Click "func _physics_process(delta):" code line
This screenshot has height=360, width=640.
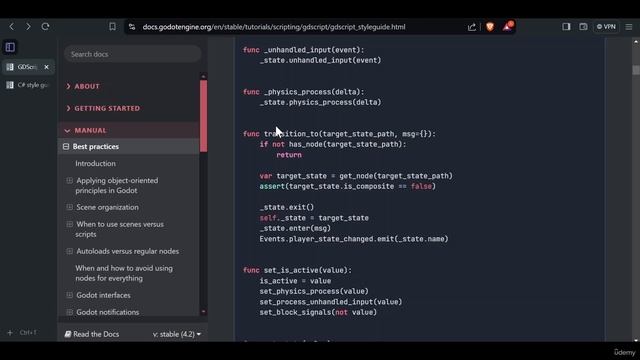[303, 92]
